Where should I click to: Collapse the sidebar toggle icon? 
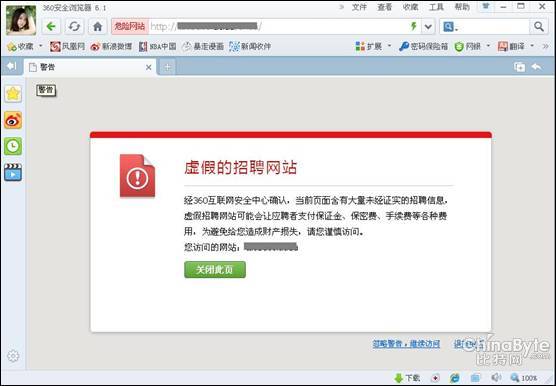click(x=11, y=66)
